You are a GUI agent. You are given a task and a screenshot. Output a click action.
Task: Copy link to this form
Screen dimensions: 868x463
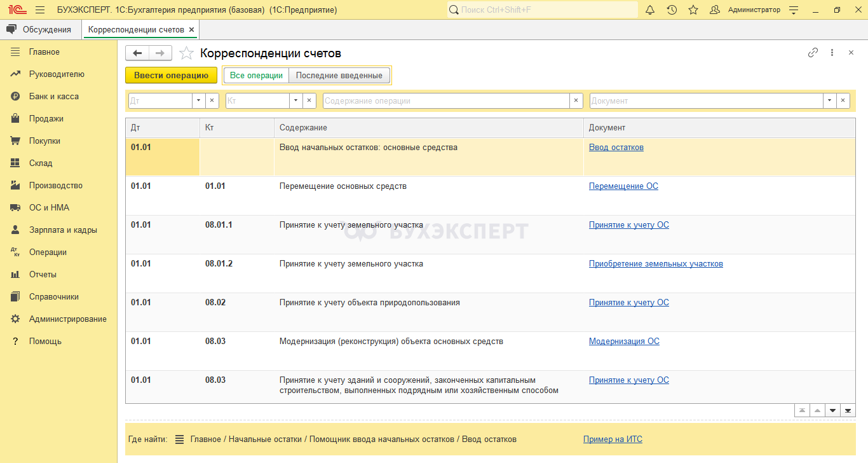click(813, 53)
